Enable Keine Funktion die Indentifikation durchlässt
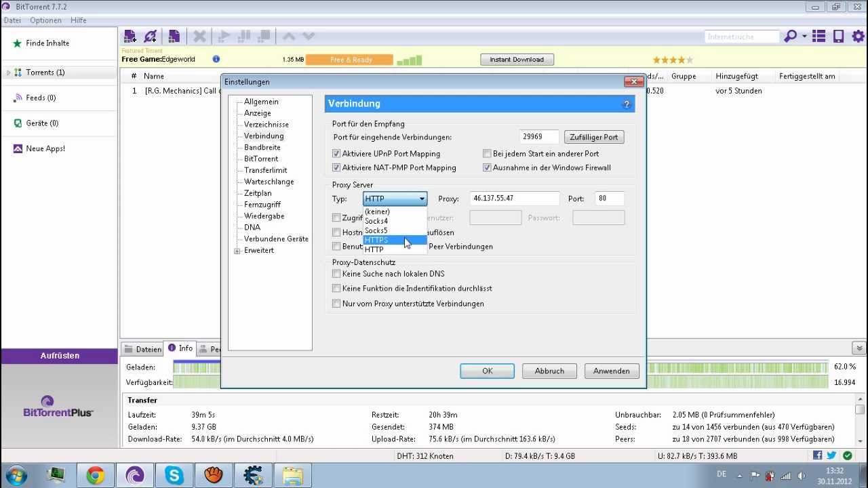Viewport: 868px width, 488px height. (336, 288)
